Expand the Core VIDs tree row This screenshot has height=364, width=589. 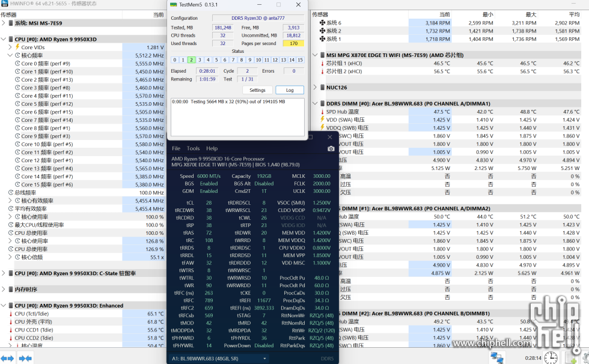pyautogui.click(x=10, y=47)
